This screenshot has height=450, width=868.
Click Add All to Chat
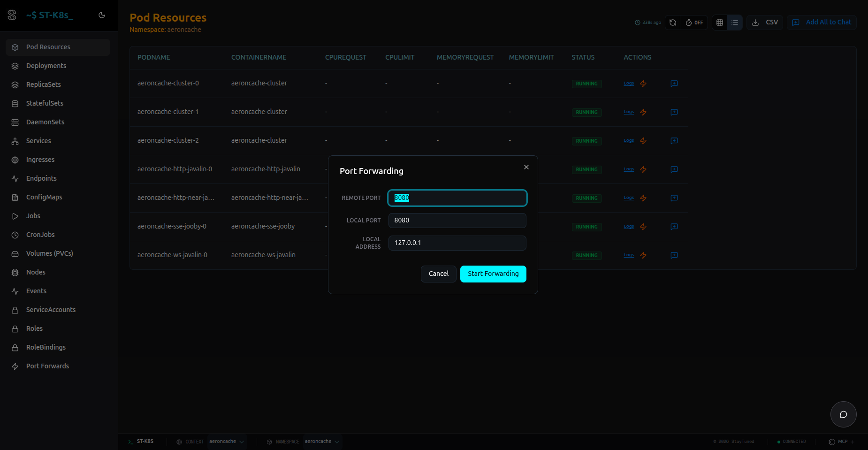pos(822,23)
